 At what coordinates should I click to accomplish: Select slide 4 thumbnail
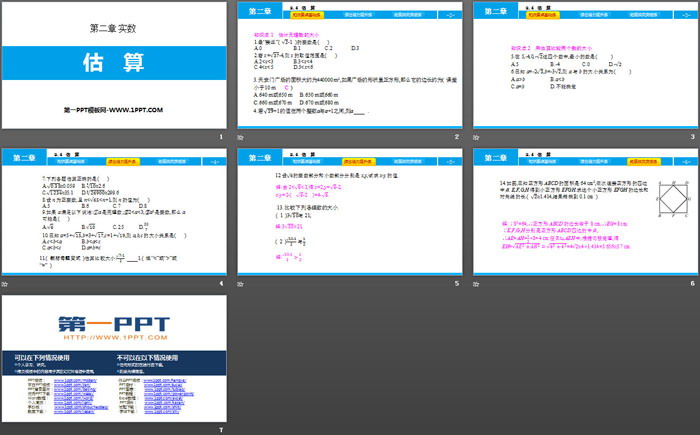tap(113, 210)
